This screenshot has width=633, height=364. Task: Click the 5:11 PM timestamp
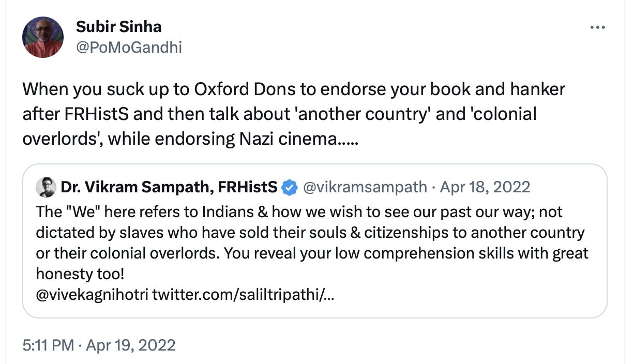(x=48, y=345)
